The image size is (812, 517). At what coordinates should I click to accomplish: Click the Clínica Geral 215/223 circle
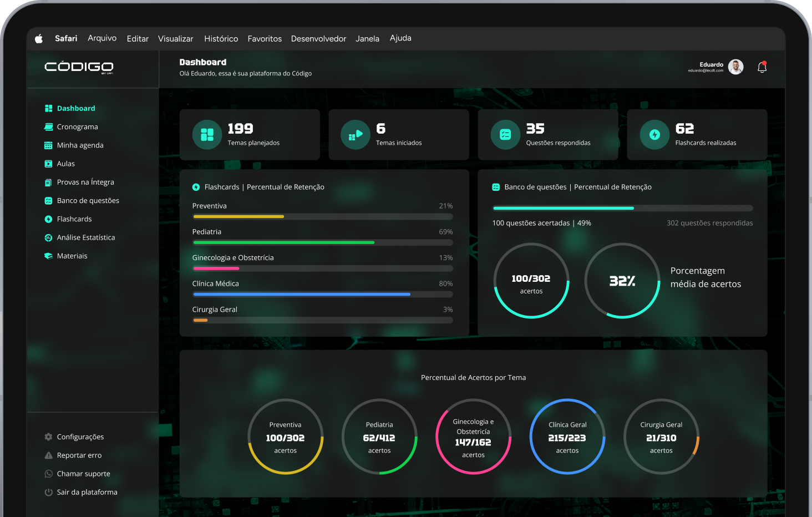click(567, 437)
